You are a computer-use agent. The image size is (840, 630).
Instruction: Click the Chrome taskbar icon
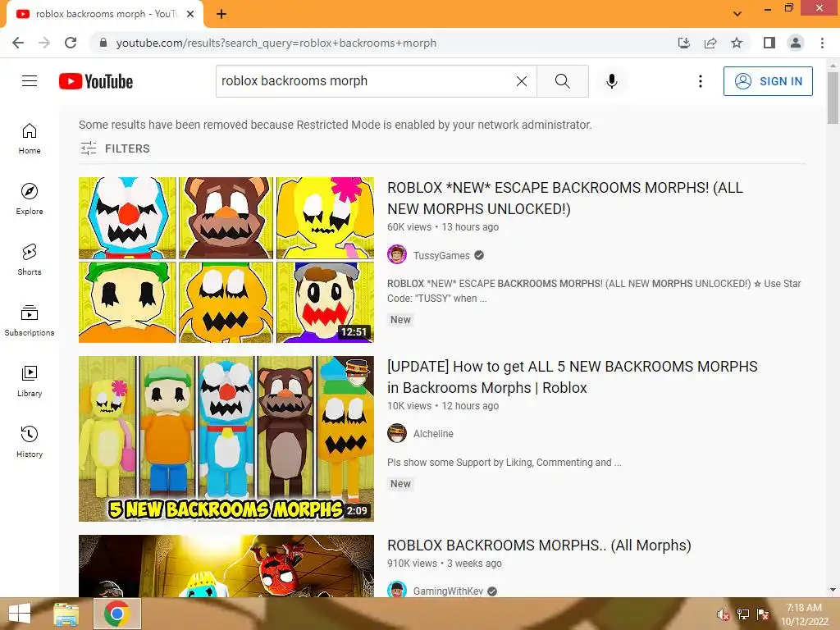point(117,614)
